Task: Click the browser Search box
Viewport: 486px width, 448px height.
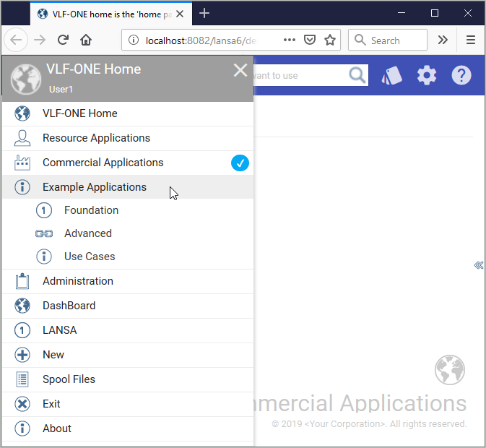Action: [x=388, y=40]
